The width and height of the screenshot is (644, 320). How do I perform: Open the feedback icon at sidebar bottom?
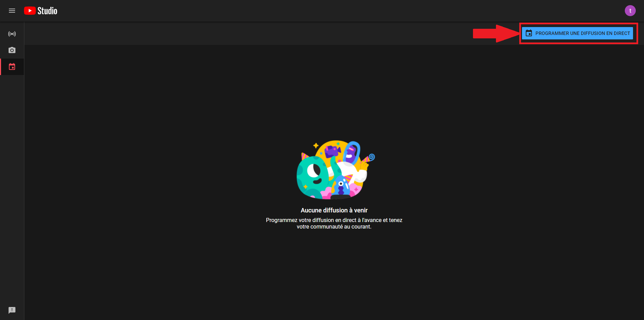(12, 310)
